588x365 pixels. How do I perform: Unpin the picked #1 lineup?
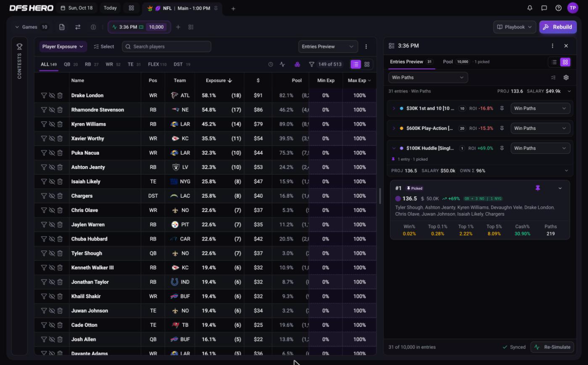(x=538, y=188)
